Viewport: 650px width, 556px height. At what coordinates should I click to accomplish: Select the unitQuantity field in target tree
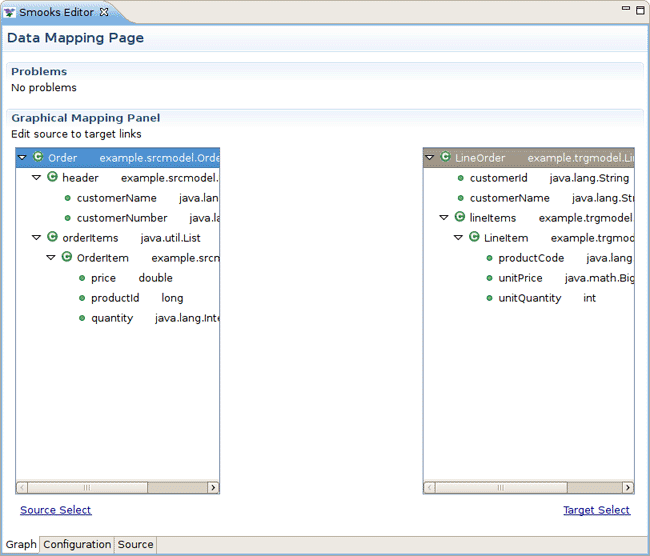click(x=529, y=298)
